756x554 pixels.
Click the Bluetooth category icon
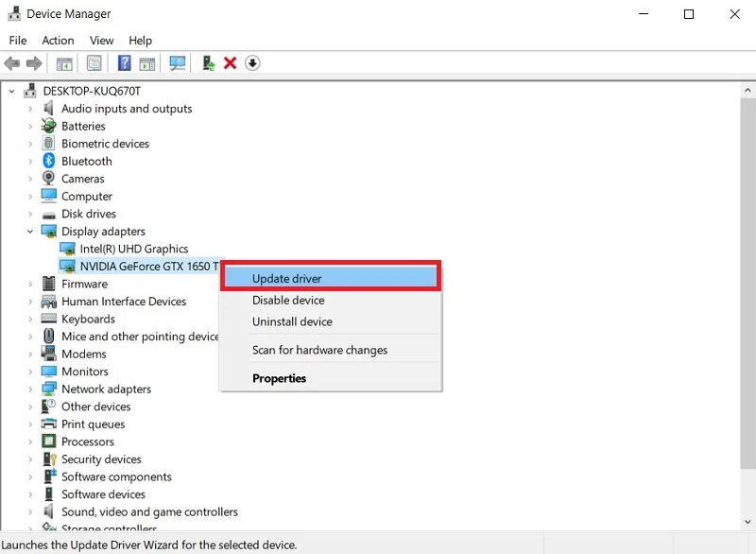point(49,161)
